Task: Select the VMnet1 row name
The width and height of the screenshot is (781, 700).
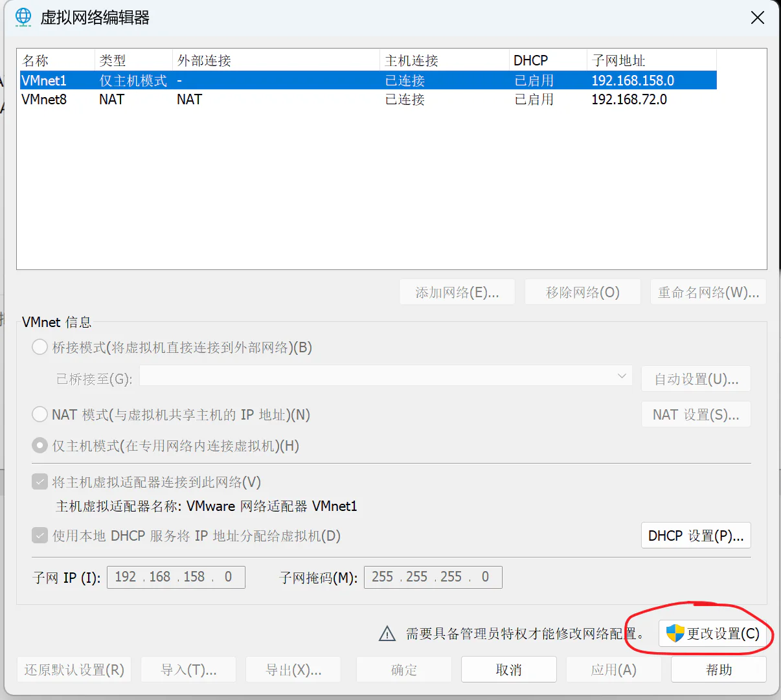Action: (x=44, y=80)
